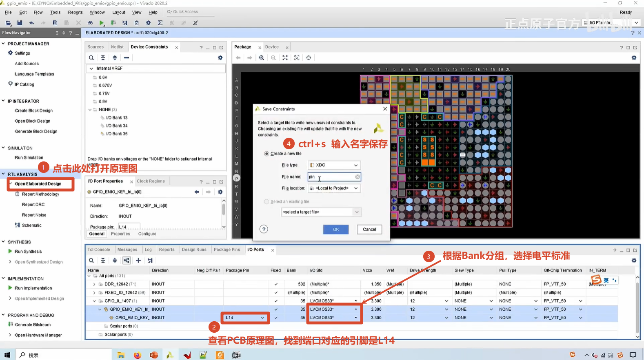Collapse all in the Device Constraints toolbar
The width and height of the screenshot is (644, 360).
click(x=103, y=58)
